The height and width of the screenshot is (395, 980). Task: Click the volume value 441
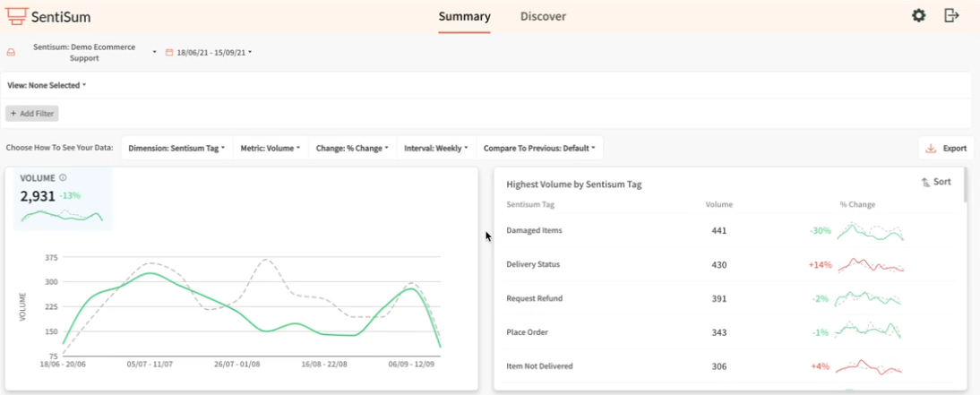(718, 230)
